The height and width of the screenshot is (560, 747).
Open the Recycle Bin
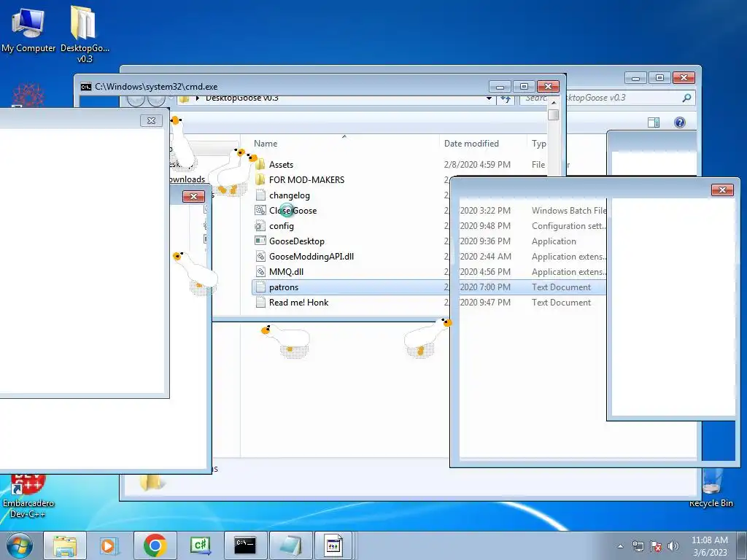(x=711, y=488)
